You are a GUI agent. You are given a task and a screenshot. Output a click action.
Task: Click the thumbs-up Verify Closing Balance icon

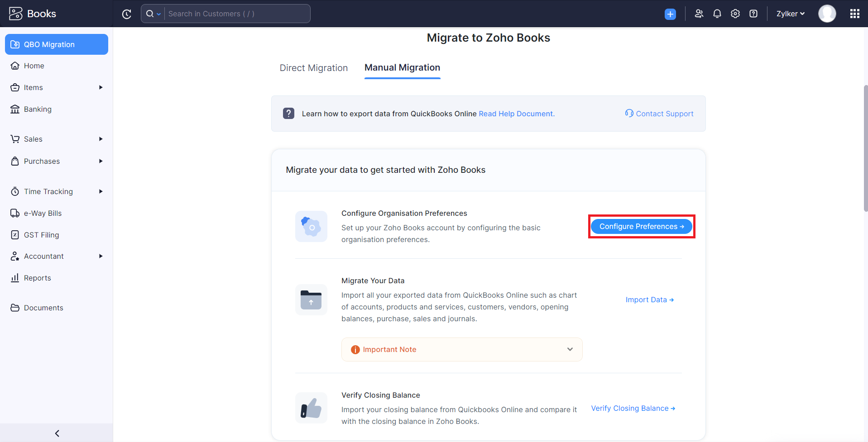pos(311,408)
